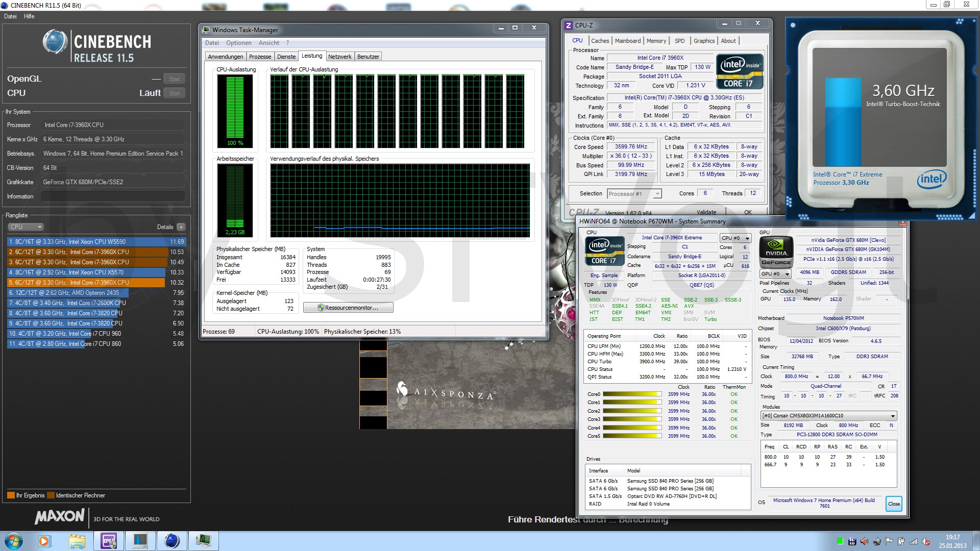Click the CPU Start button in Cinebench
The height and width of the screenshot is (551, 980).
(x=174, y=93)
